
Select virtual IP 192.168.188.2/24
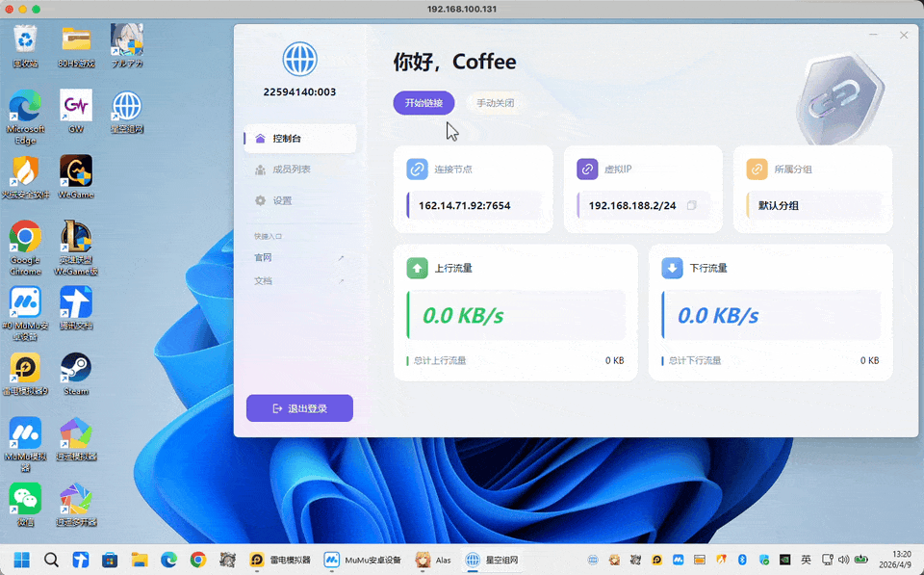point(632,206)
